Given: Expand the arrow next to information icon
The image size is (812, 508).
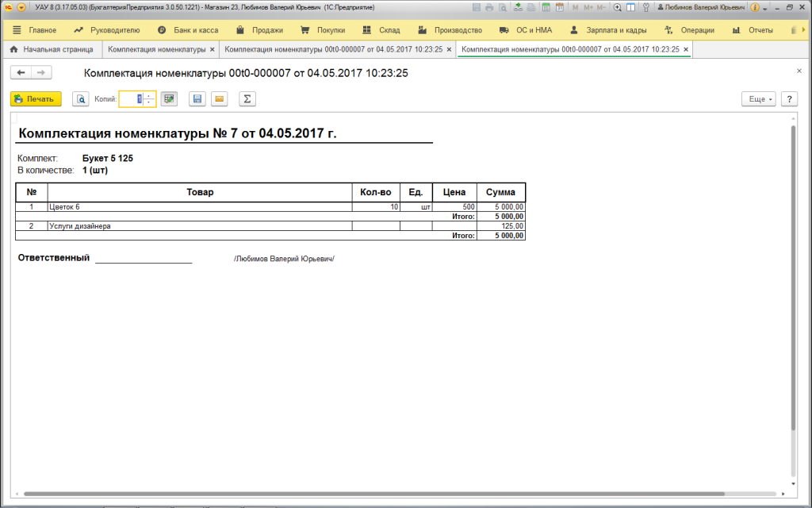Looking at the screenshot, I should [x=764, y=9].
